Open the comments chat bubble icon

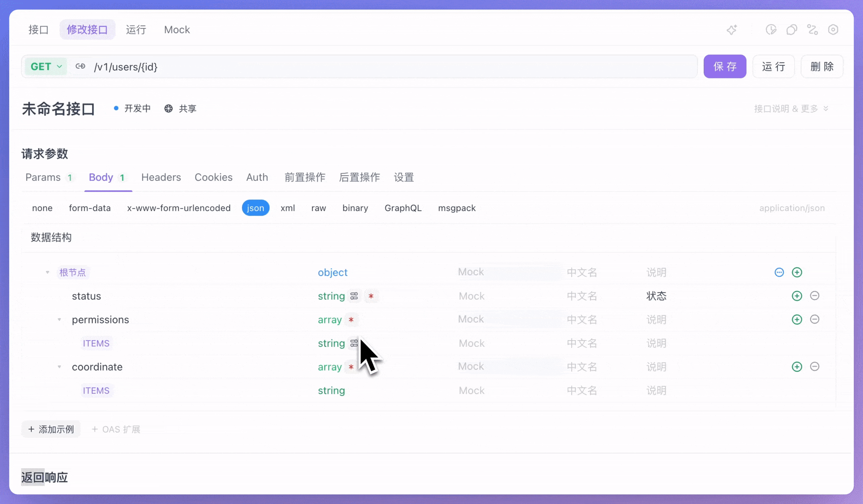pos(791,30)
